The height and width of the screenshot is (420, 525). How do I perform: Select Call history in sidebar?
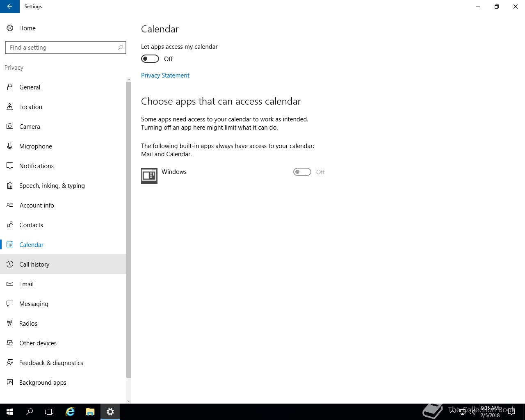point(63,264)
